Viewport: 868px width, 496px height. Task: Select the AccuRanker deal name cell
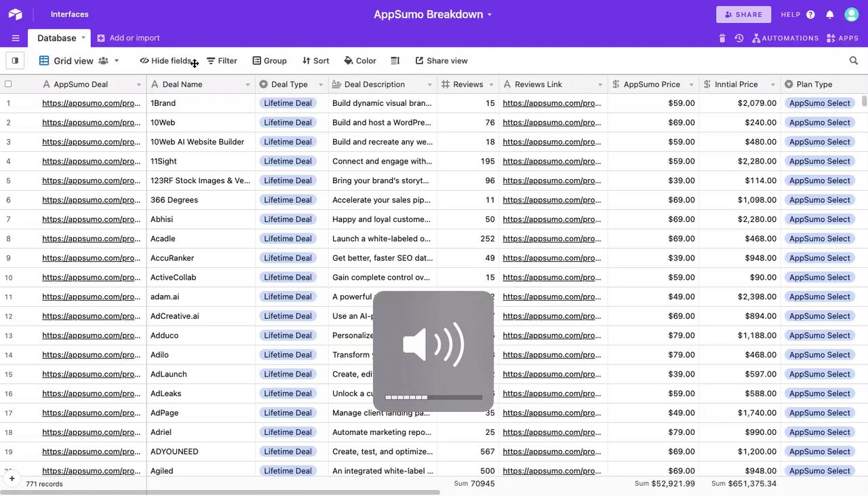(201, 259)
